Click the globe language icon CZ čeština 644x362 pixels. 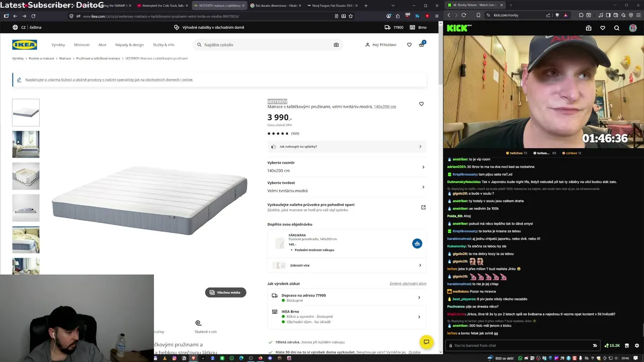[x=27, y=27]
